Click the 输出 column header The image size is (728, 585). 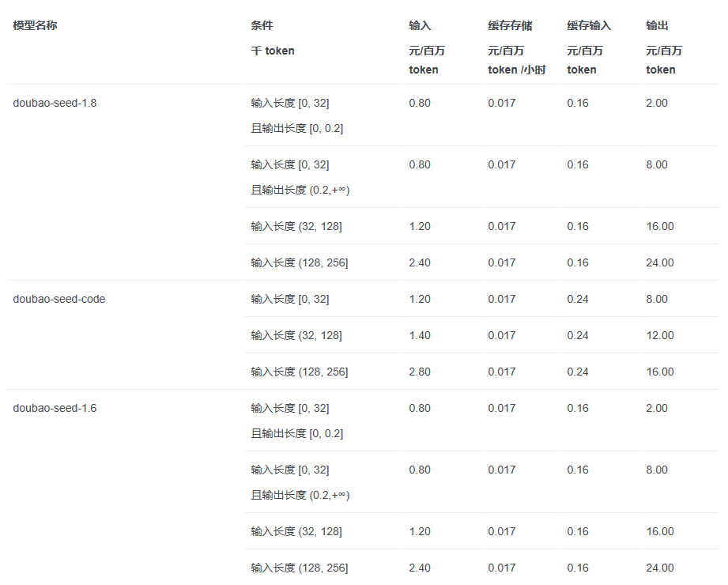pos(657,25)
